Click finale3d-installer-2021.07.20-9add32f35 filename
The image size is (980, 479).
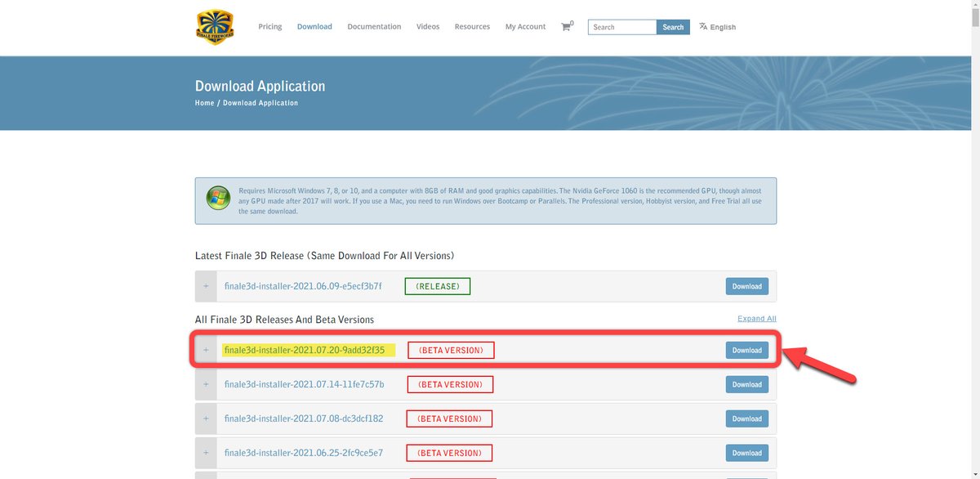click(305, 350)
